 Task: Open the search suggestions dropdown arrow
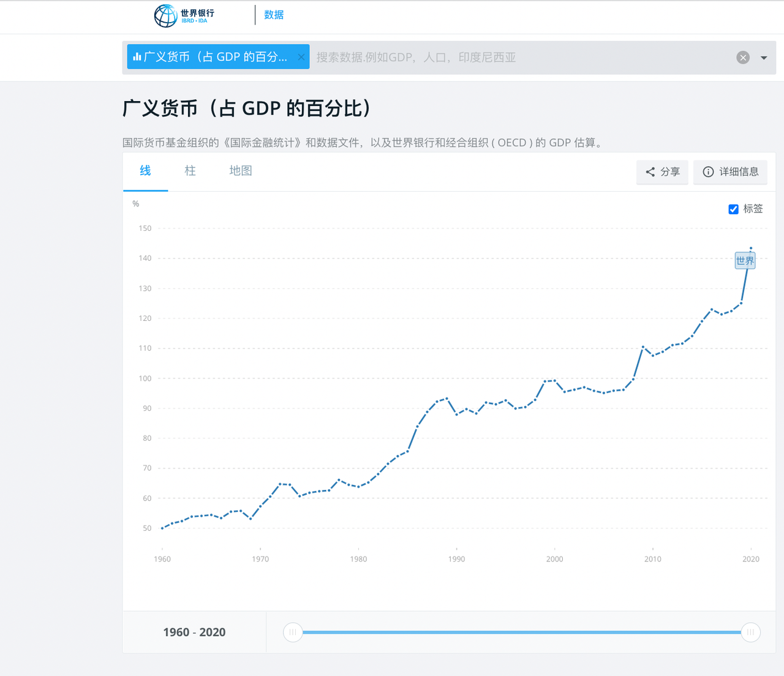[763, 57]
